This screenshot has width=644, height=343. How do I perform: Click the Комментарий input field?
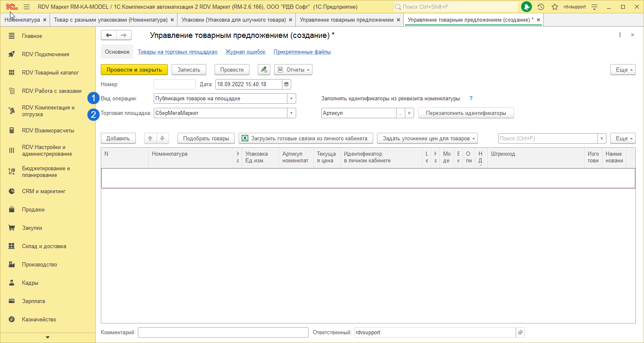(223, 333)
